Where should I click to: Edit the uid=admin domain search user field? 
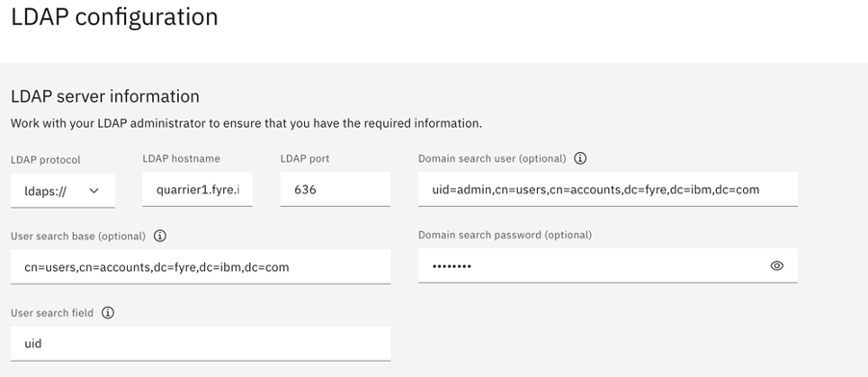pos(608,189)
